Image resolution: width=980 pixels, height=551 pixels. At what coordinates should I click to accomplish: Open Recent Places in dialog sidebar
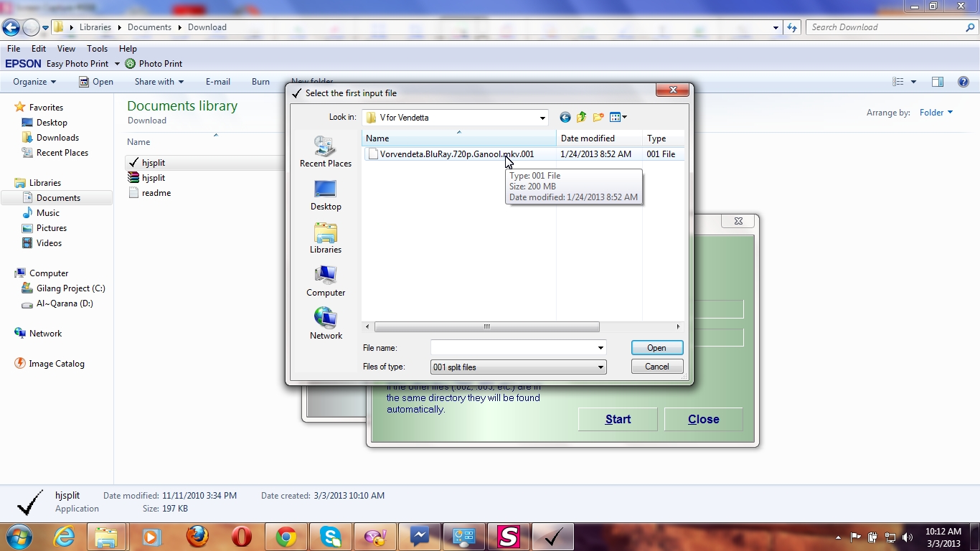pos(326,152)
